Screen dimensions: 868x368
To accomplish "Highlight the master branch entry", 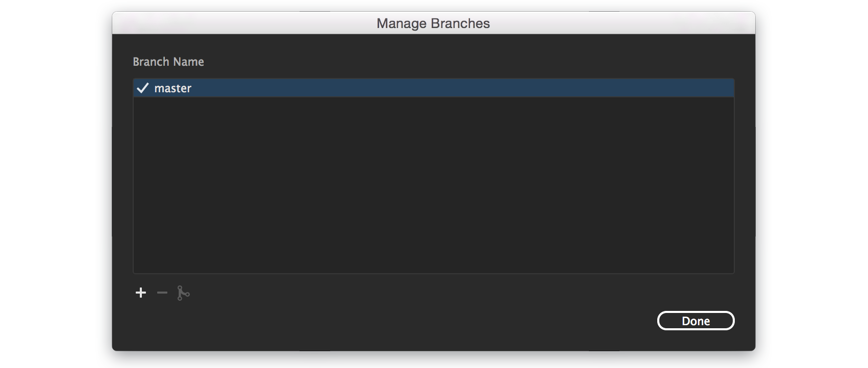I will (306, 88).
